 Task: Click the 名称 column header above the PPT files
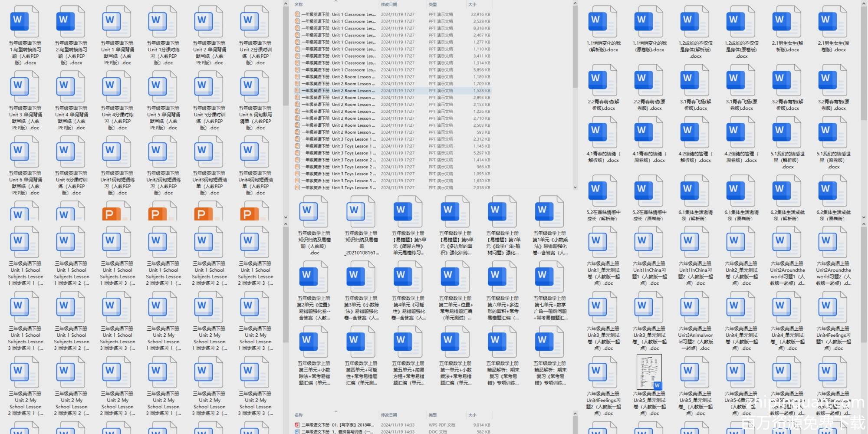pyautogui.click(x=299, y=4)
